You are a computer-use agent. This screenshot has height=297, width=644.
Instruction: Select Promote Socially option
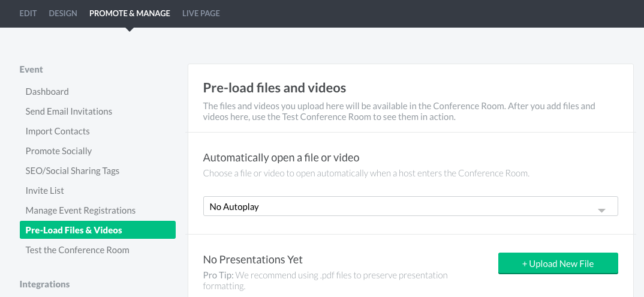[58, 151]
